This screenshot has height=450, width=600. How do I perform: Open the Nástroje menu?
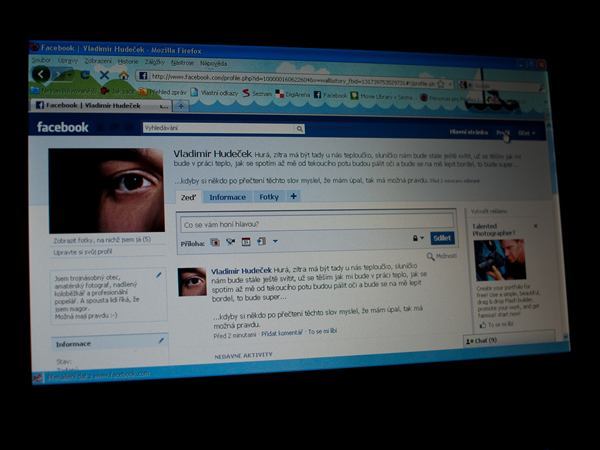pyautogui.click(x=183, y=62)
